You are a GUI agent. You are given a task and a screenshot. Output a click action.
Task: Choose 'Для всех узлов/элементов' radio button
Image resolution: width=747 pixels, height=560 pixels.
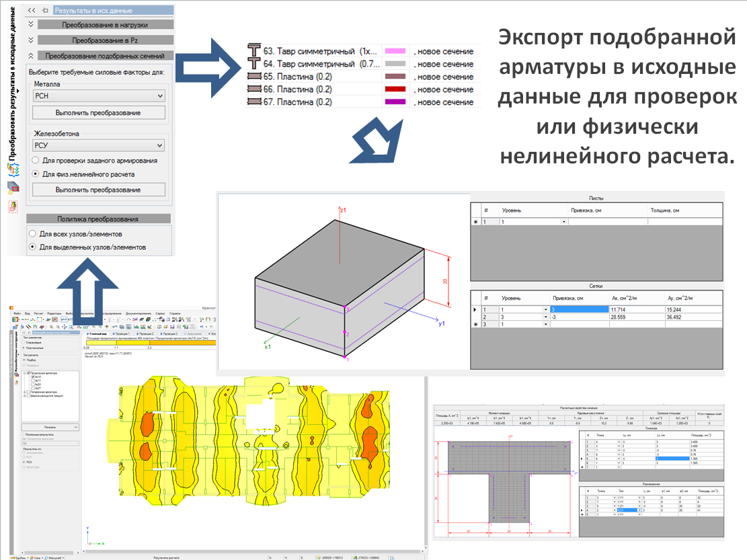tap(32, 233)
